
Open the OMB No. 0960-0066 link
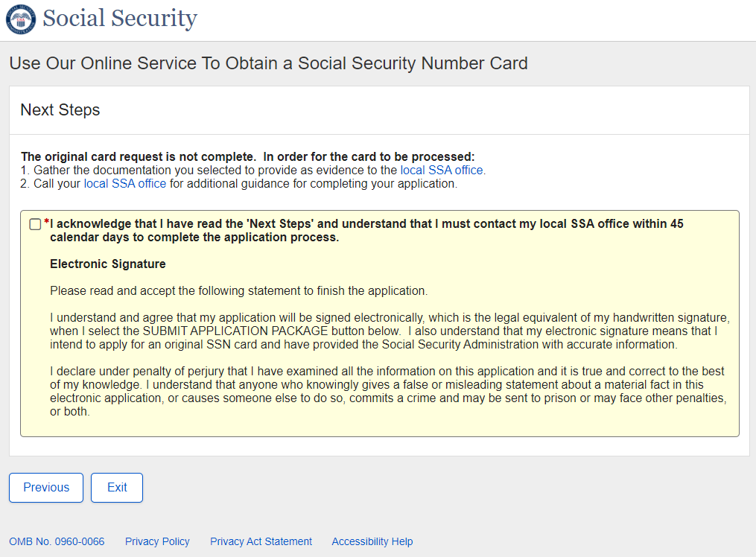[57, 541]
